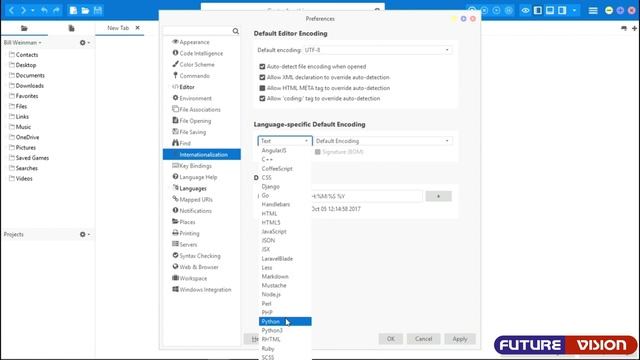Toggle the right pane layout icon

562,10
